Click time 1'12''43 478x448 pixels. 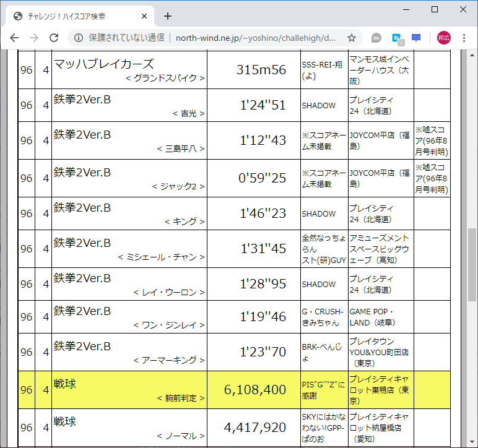coord(263,140)
